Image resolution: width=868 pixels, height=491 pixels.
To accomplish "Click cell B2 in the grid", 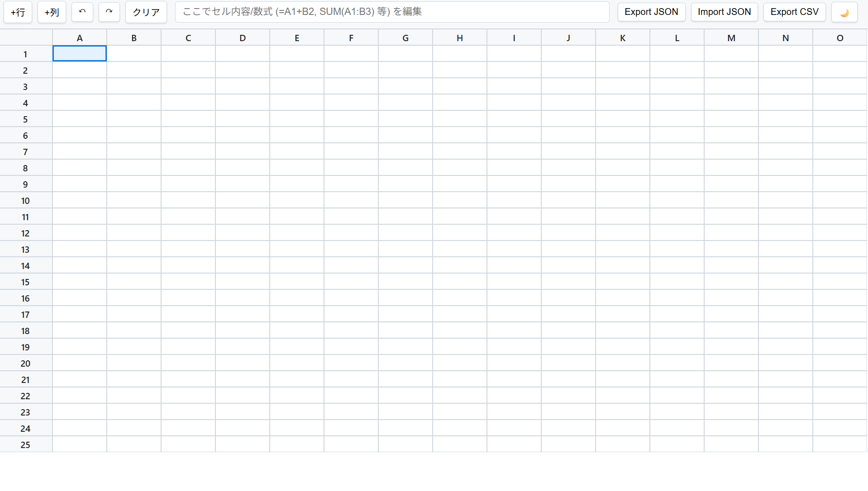I will tap(134, 70).
